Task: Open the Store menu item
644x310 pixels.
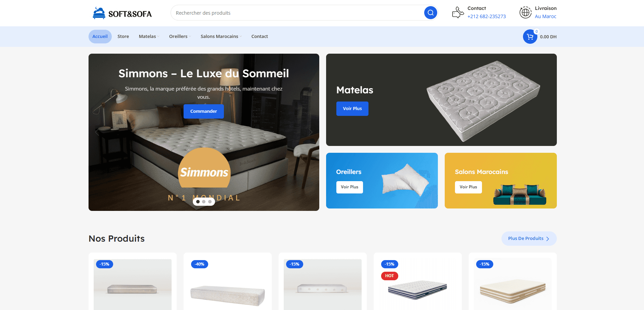Action: (123, 37)
